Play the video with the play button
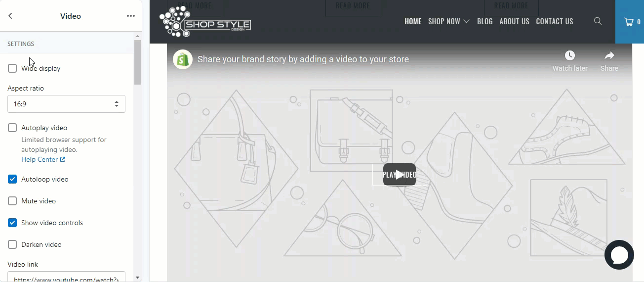The height and width of the screenshot is (282, 644). point(400,175)
